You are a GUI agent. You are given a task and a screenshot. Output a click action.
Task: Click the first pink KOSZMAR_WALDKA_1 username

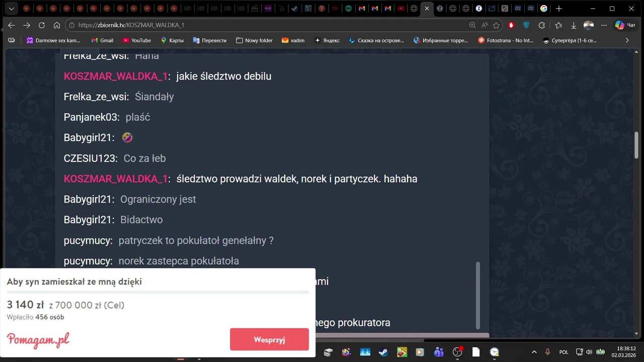(116, 76)
